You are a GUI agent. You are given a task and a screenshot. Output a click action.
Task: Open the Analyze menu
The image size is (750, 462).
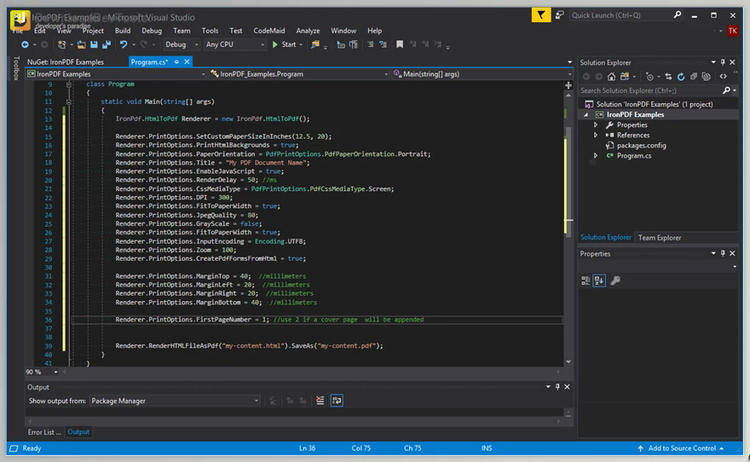[x=308, y=31]
